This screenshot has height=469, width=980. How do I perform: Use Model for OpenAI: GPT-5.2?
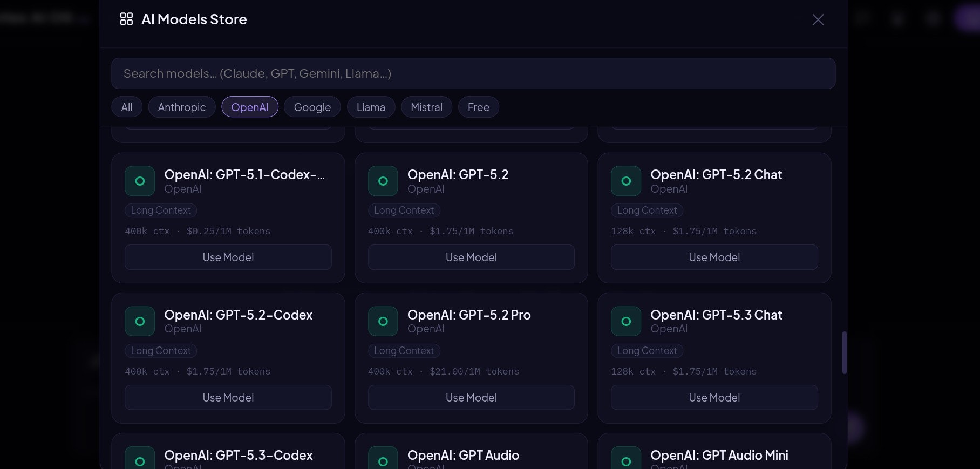(x=471, y=257)
